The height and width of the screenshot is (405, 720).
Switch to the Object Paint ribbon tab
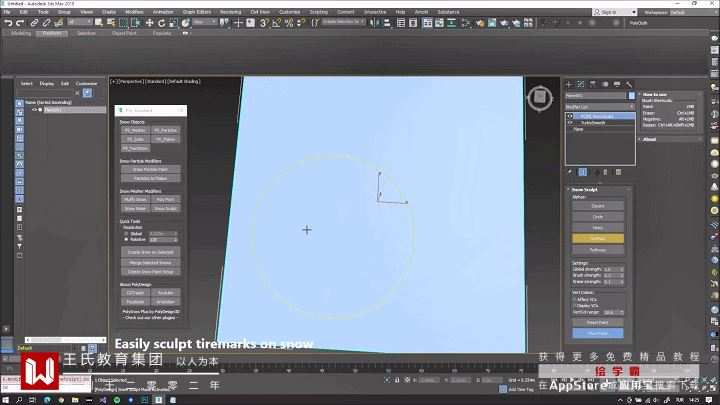tap(124, 34)
